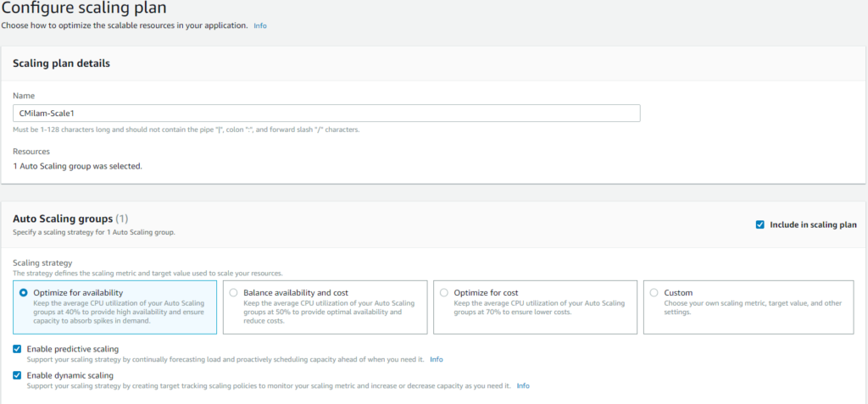Click the scaling plan Name field
The image size is (868, 404).
(326, 113)
